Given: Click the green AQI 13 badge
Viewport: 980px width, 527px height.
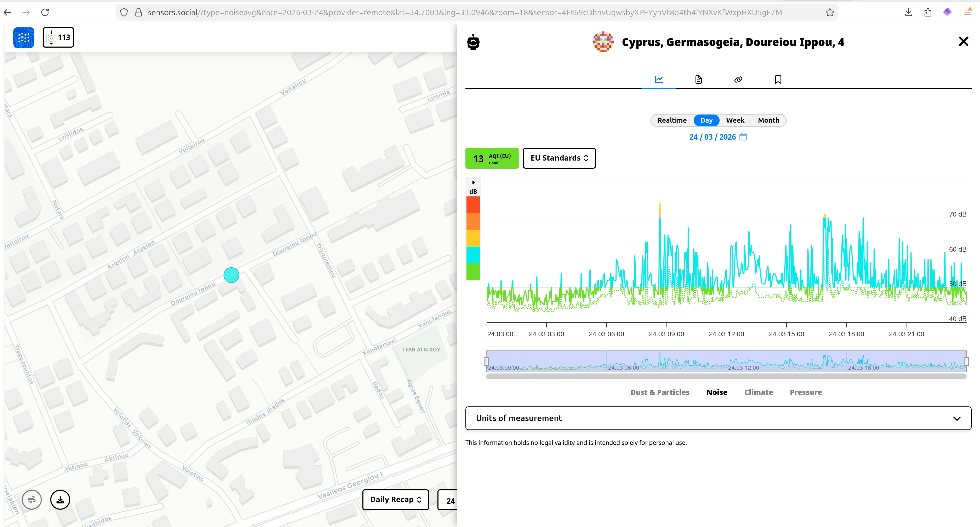Looking at the screenshot, I should [492, 158].
